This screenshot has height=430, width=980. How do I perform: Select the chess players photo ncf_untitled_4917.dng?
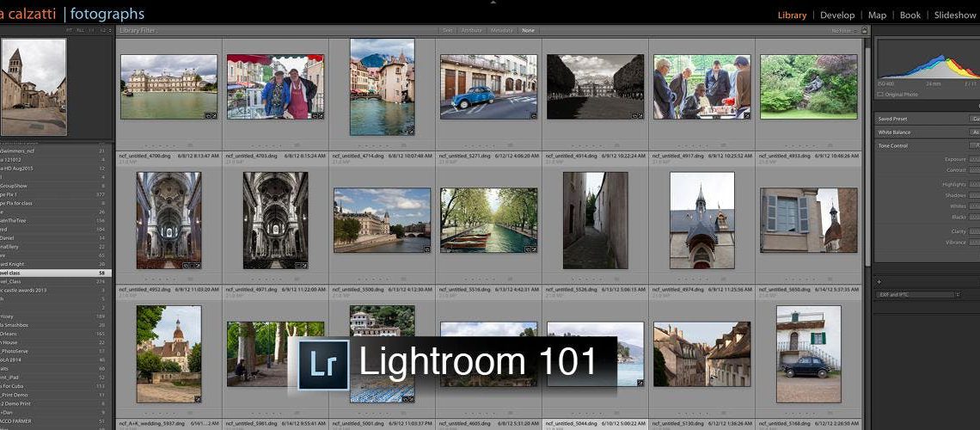click(701, 87)
